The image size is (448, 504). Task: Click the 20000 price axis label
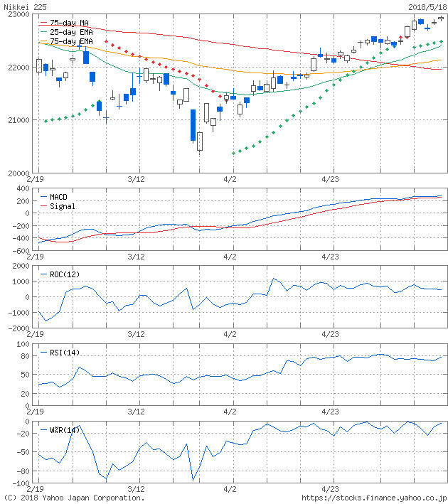[x=16, y=173]
